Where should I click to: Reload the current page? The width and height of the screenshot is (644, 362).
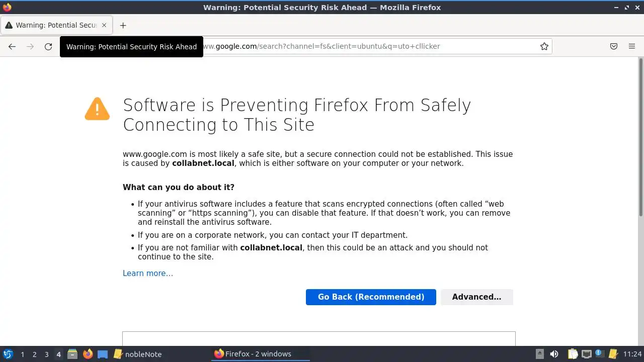click(48, 46)
